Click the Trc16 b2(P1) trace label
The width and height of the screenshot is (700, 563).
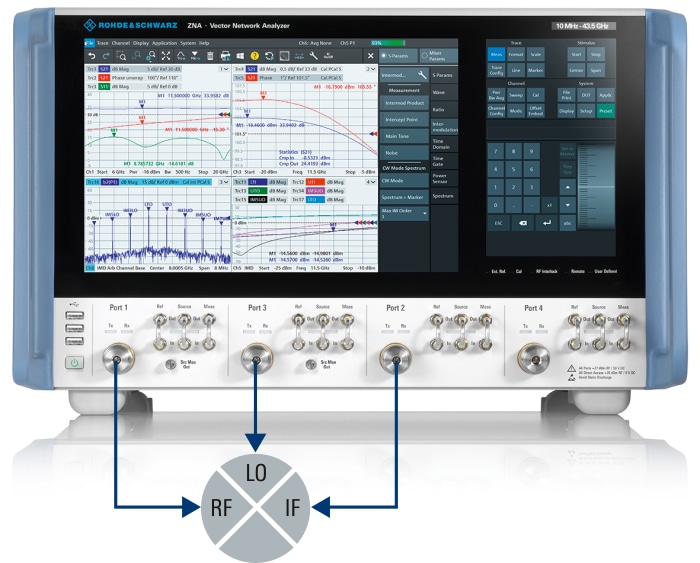tap(148, 182)
